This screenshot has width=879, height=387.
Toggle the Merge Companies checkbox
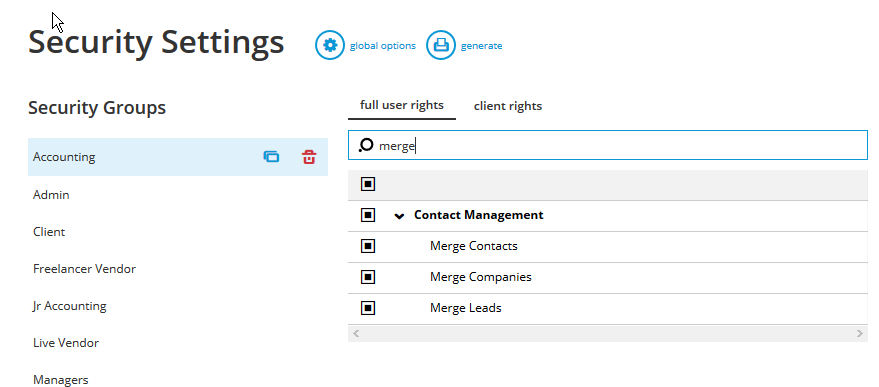coord(368,277)
